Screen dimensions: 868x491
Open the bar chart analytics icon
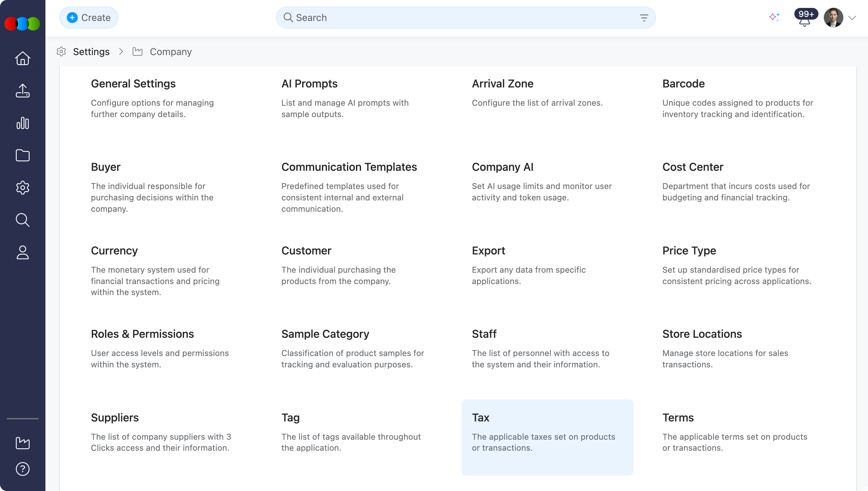23,123
